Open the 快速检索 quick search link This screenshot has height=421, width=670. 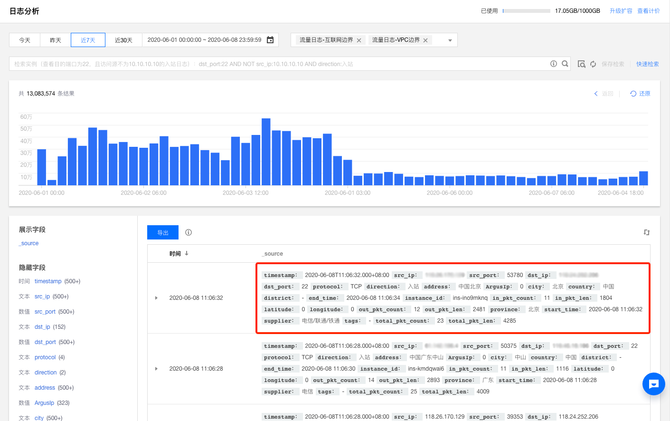click(x=647, y=64)
